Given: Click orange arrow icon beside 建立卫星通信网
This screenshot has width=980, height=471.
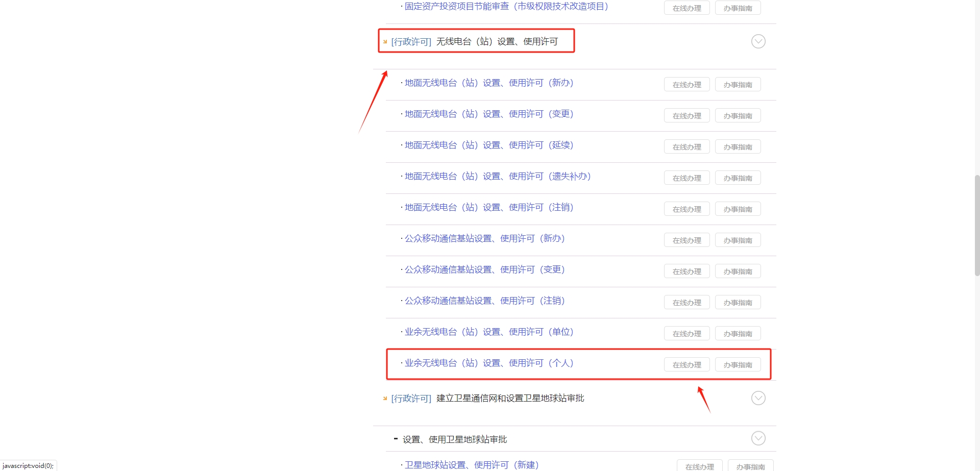Looking at the screenshot, I should [385, 399].
